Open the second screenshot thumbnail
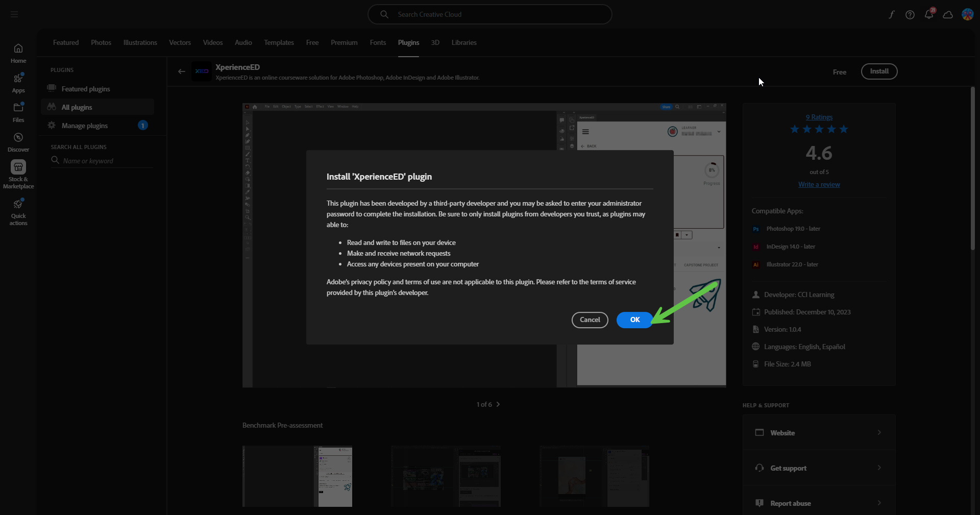 click(446, 476)
